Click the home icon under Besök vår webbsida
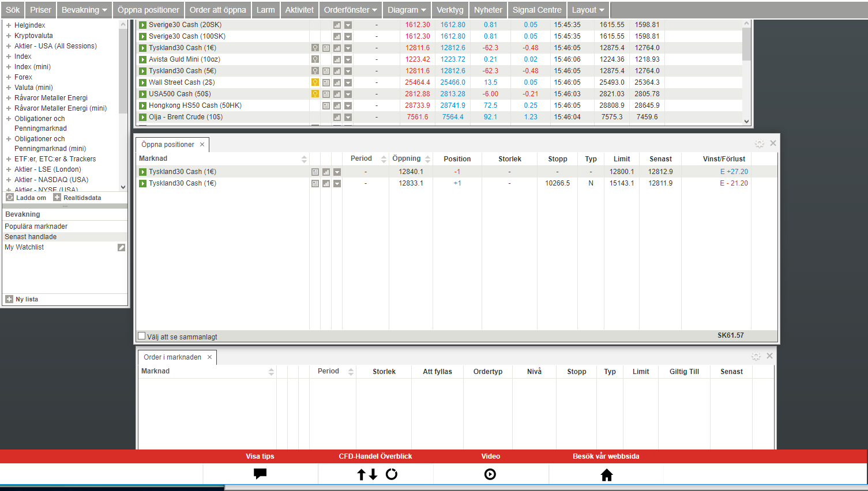Viewport: 868px width, 491px height. [606, 474]
